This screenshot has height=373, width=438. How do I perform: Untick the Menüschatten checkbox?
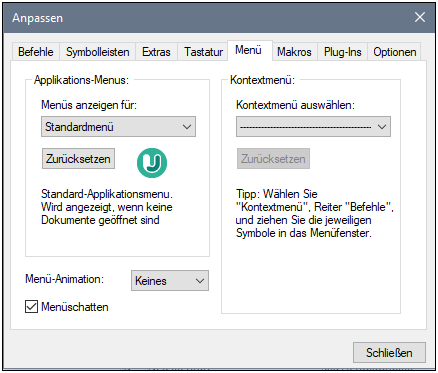tap(31, 307)
